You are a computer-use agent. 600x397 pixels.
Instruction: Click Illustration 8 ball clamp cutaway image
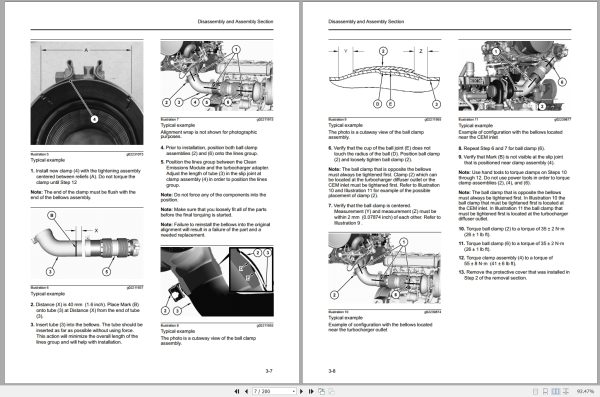217,282
